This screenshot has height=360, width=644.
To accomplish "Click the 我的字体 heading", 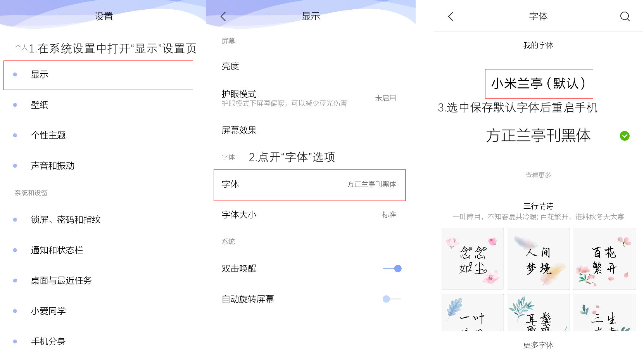I will [538, 45].
